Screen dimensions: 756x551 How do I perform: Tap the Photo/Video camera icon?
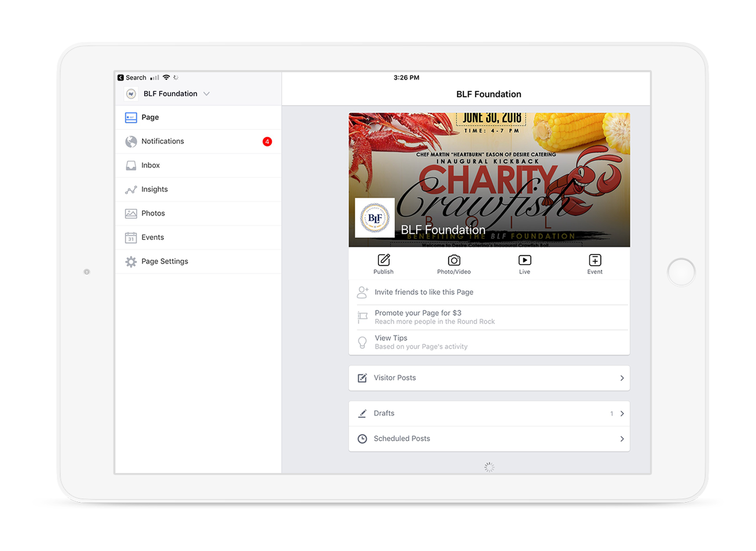click(x=454, y=260)
